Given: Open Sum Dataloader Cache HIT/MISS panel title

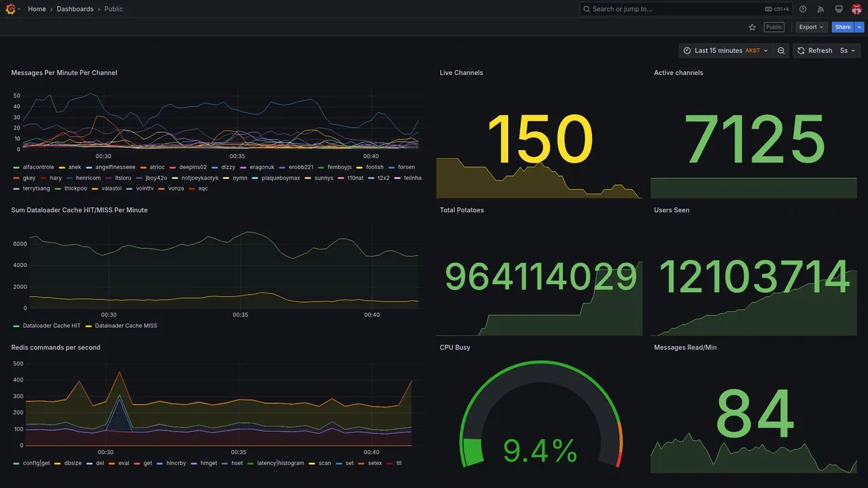Looking at the screenshot, I should click(x=79, y=210).
